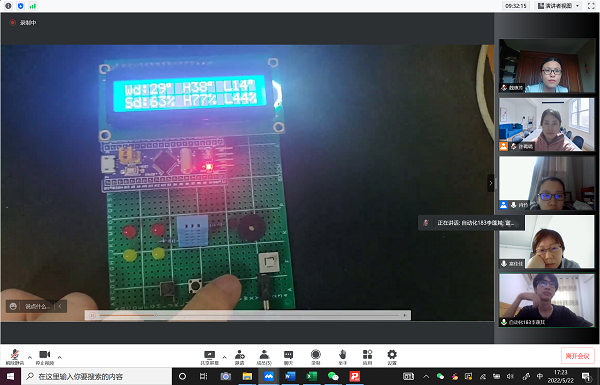Open the Apps (应用) icon
This screenshot has height=385, width=600.
pos(367,357)
